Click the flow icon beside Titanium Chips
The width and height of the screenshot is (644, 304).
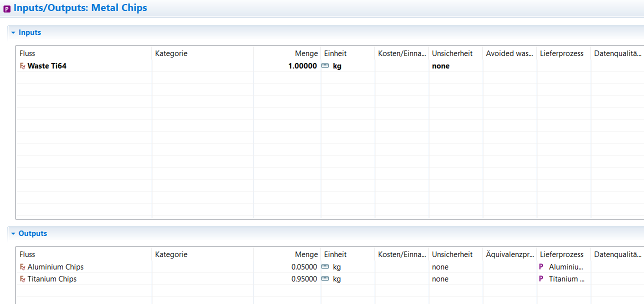click(x=22, y=279)
